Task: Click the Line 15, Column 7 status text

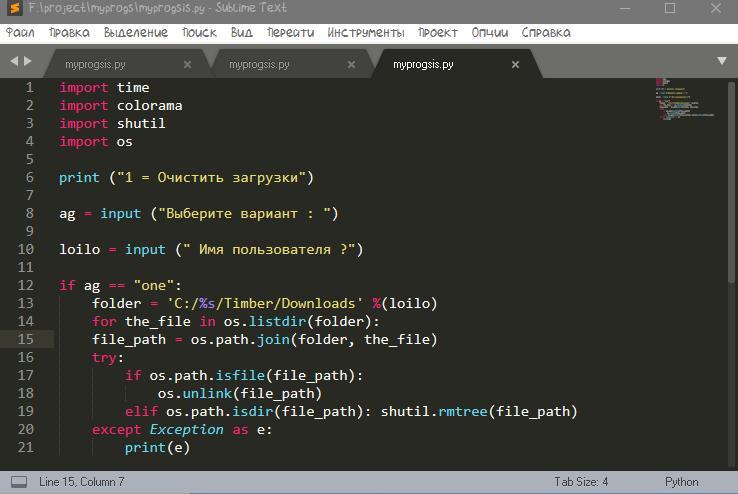Action: [82, 482]
